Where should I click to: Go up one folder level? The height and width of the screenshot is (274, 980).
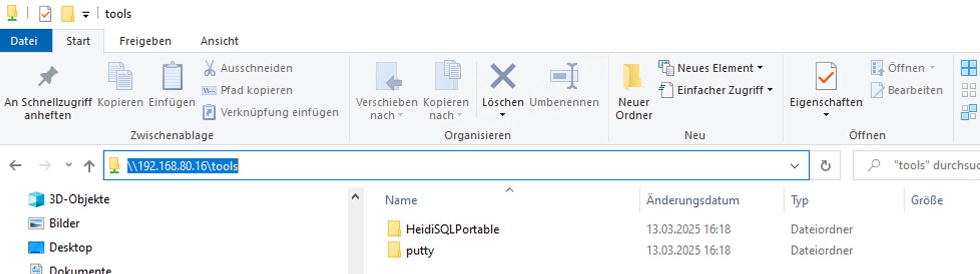click(89, 166)
